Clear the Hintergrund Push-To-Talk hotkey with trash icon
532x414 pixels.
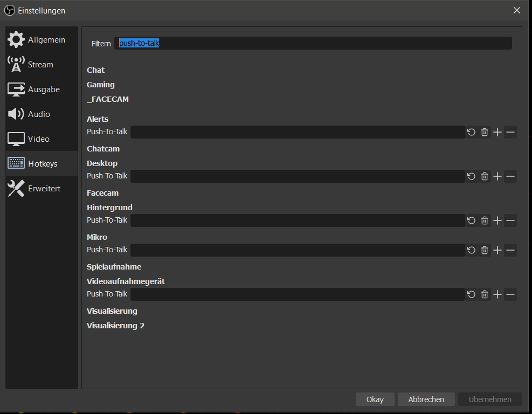[x=485, y=220]
